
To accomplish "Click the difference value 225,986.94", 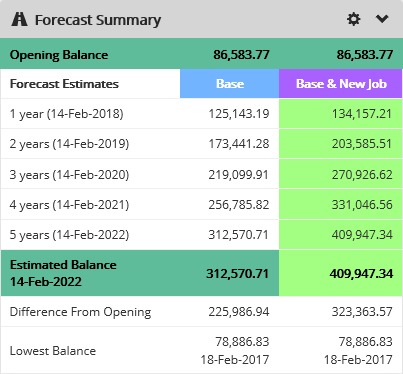I will point(239,312).
